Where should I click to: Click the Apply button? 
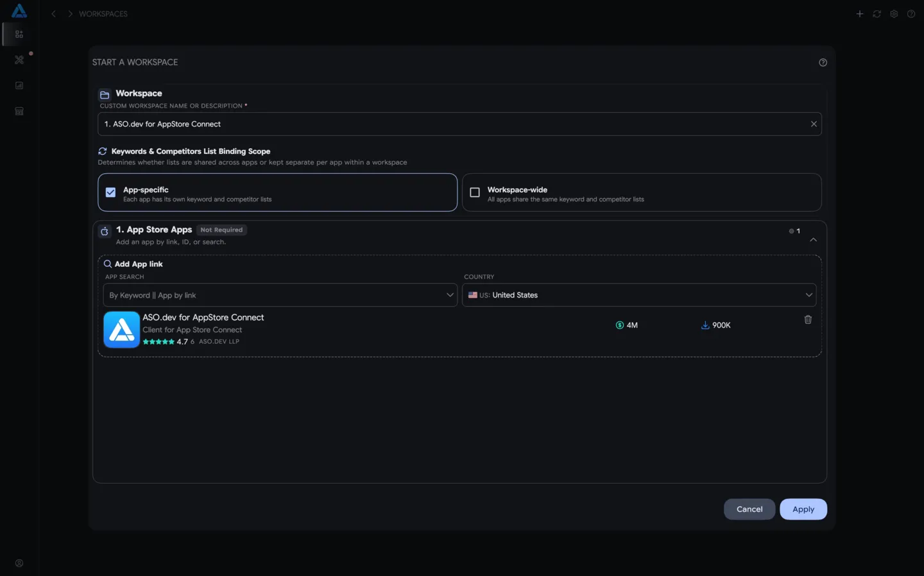[x=803, y=509]
